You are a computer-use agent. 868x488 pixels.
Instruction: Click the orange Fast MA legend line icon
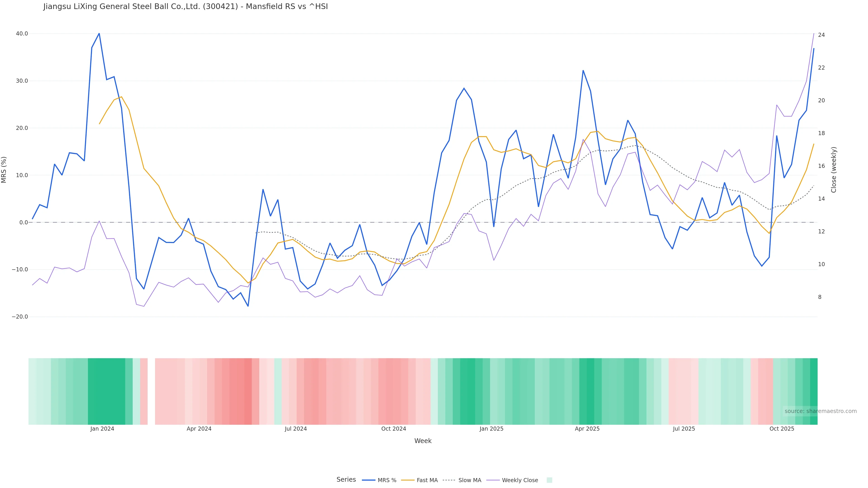tap(408, 480)
